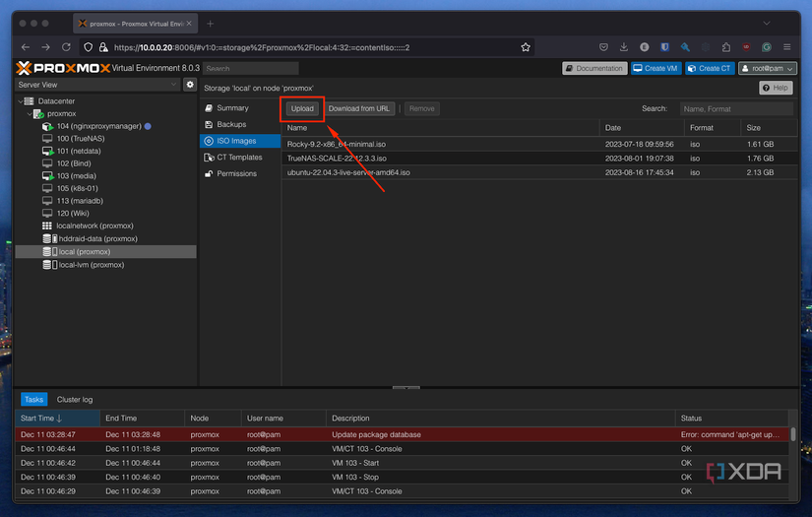Click the Upload button

coord(302,108)
